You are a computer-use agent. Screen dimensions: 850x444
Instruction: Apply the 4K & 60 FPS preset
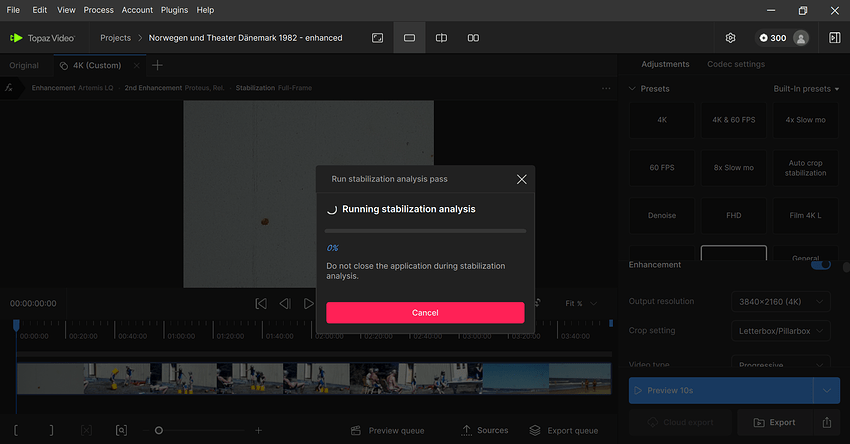733,120
